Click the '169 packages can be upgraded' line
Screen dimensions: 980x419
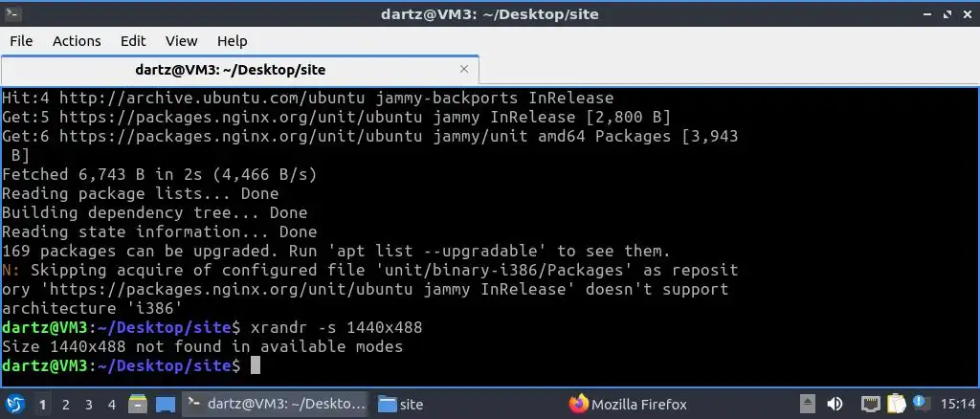coord(336,251)
